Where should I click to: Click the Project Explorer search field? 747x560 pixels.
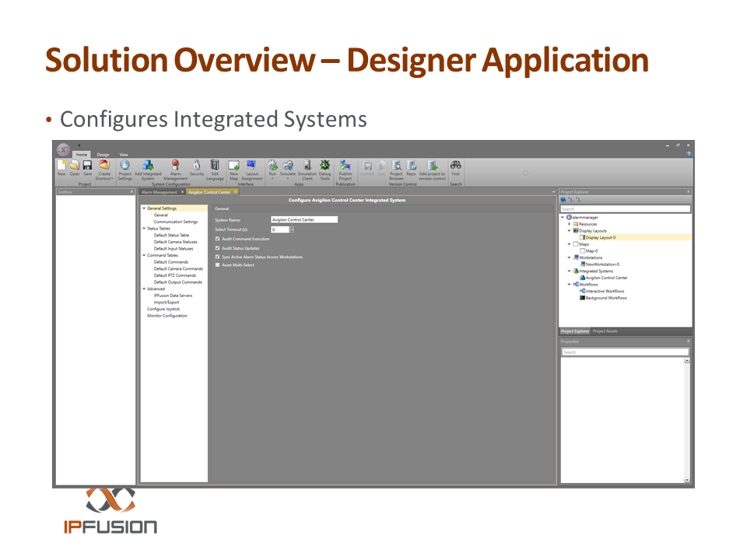tap(625, 209)
